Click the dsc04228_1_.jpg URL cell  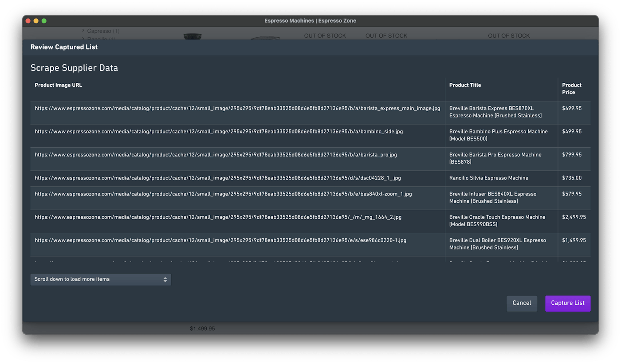[x=238, y=179]
